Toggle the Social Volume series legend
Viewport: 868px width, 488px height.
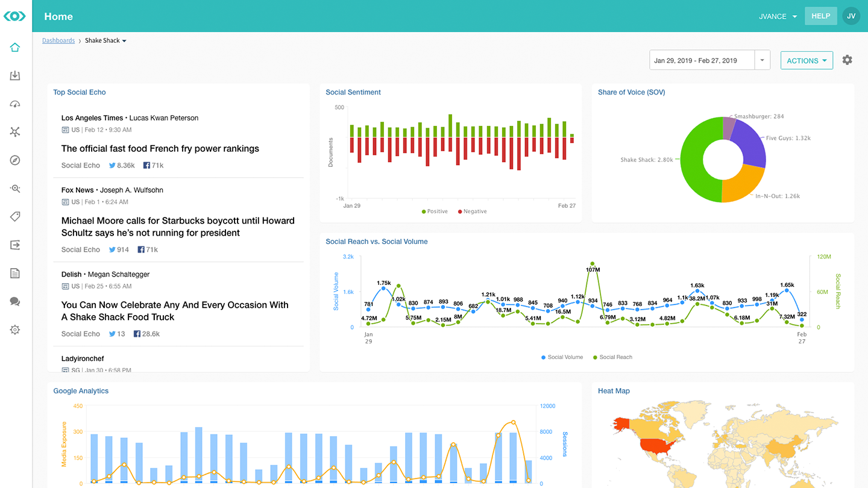coord(561,357)
